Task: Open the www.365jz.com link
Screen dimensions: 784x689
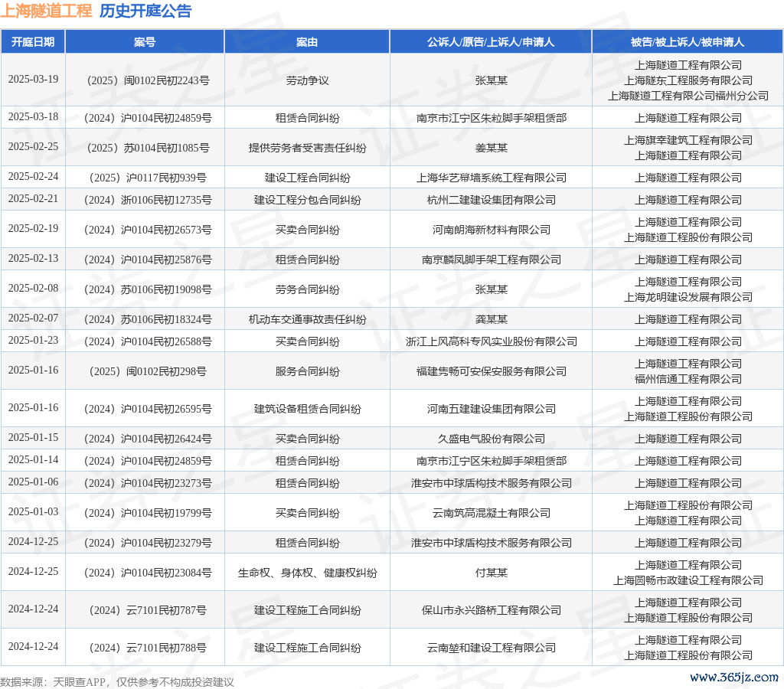Action: [734, 677]
